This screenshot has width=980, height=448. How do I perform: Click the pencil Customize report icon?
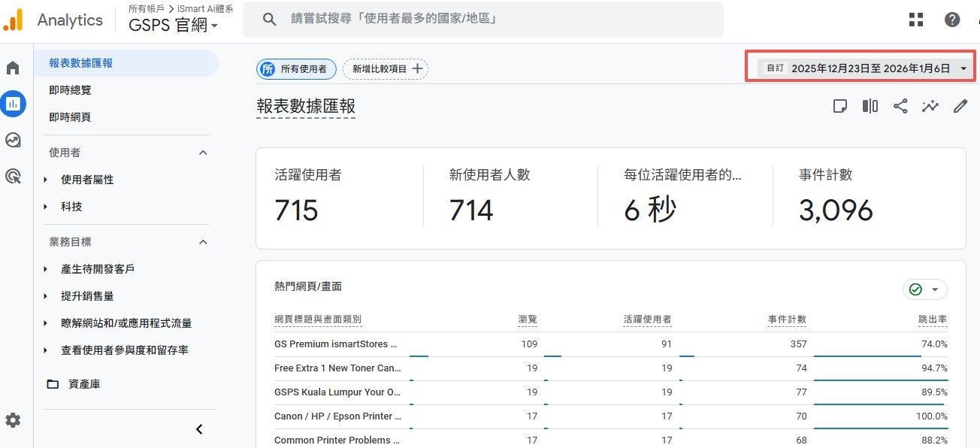pyautogui.click(x=960, y=106)
